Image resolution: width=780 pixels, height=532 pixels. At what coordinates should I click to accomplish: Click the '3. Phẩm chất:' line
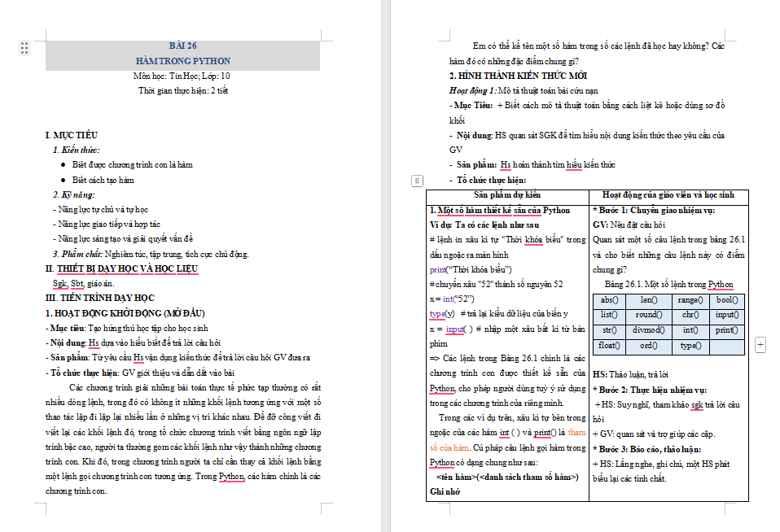[151, 254]
